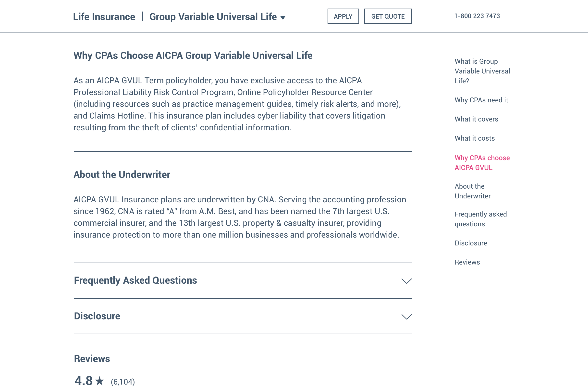The image size is (588, 387).
Task: Click the Frequently Asked Questions heading
Action: (x=135, y=280)
